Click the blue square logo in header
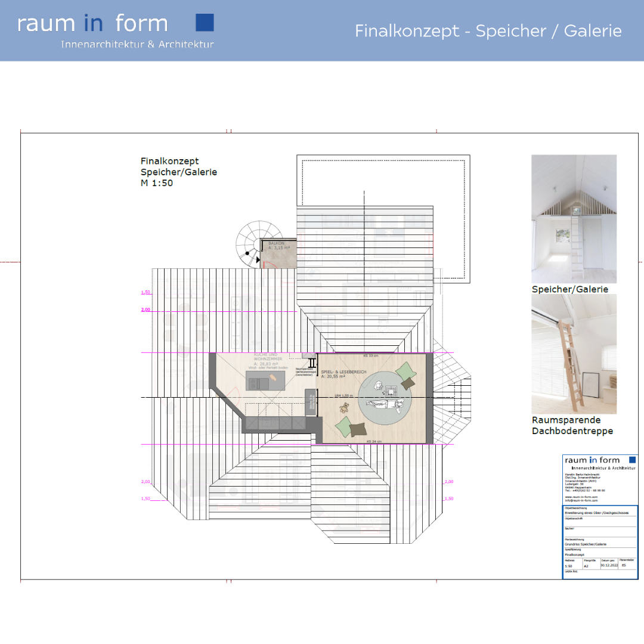This screenshot has width=644, height=644. click(x=205, y=23)
